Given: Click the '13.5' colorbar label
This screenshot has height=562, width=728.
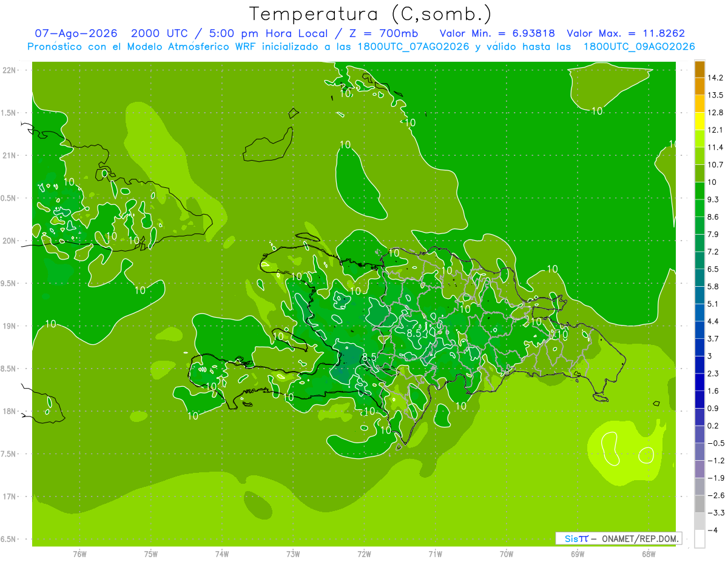Looking at the screenshot, I should click(715, 95).
